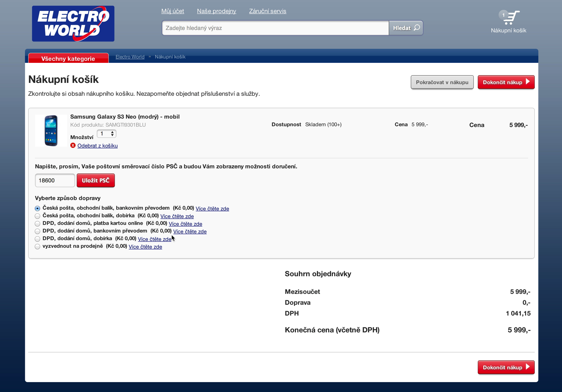Click the Samsung Galaxy S3 Neo thumbnail
Viewport: 562px width, 392px height.
(51, 130)
